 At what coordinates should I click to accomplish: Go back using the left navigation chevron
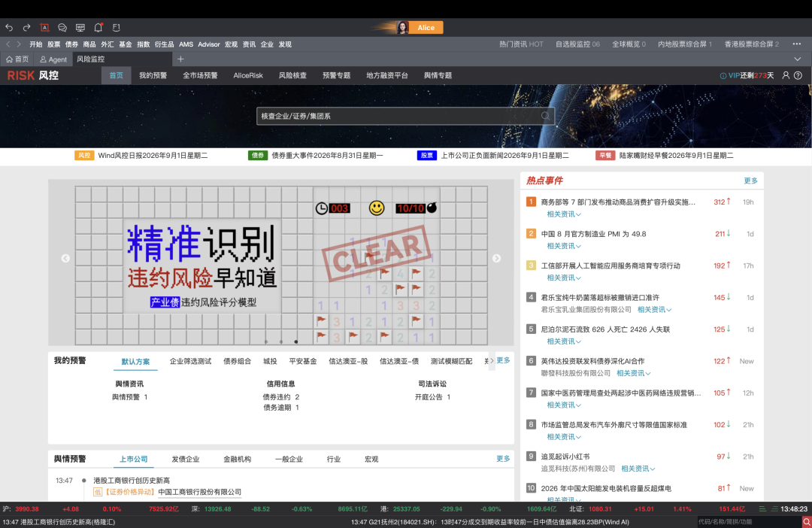tap(8, 44)
